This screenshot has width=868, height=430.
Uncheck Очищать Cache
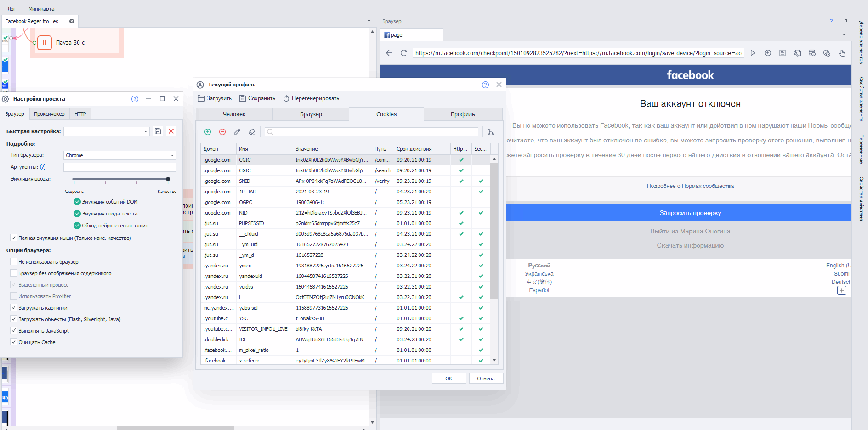tap(14, 342)
